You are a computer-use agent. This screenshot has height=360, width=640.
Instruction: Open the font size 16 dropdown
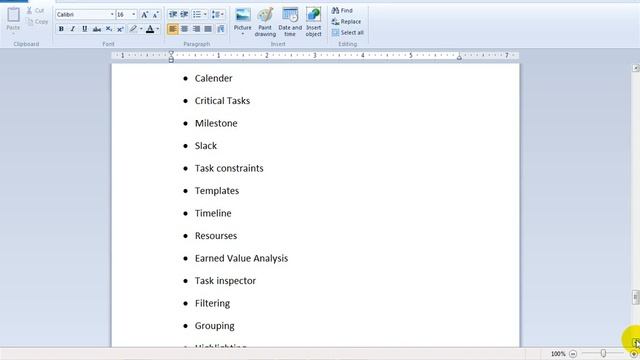click(x=133, y=15)
